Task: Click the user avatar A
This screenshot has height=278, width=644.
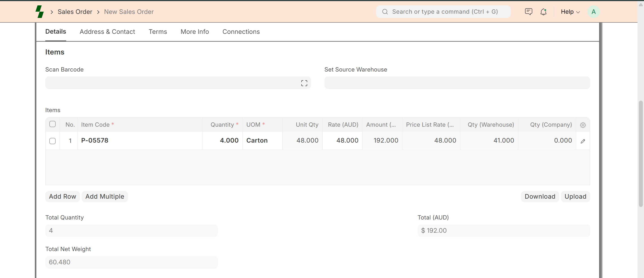Action: pos(593,12)
